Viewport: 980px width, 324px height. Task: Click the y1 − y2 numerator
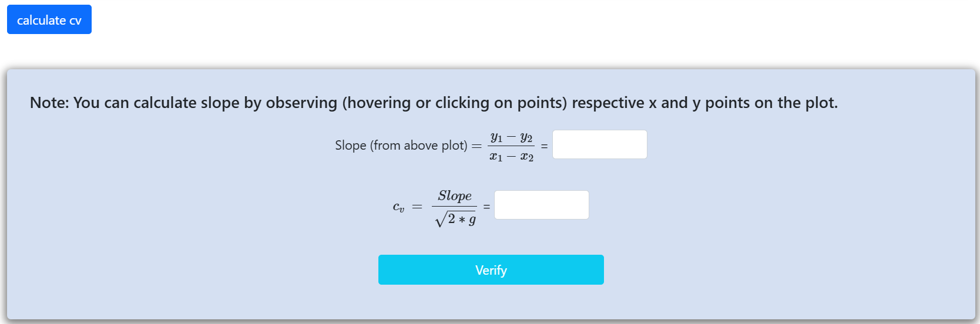point(511,137)
